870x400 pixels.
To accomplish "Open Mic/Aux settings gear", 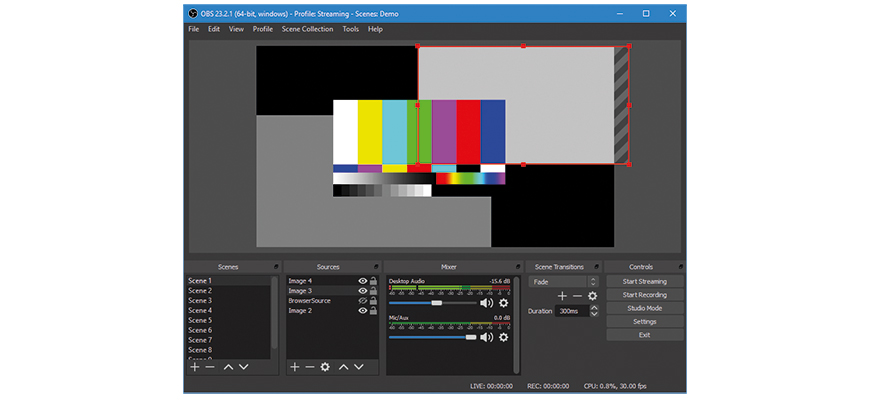I will (x=503, y=338).
